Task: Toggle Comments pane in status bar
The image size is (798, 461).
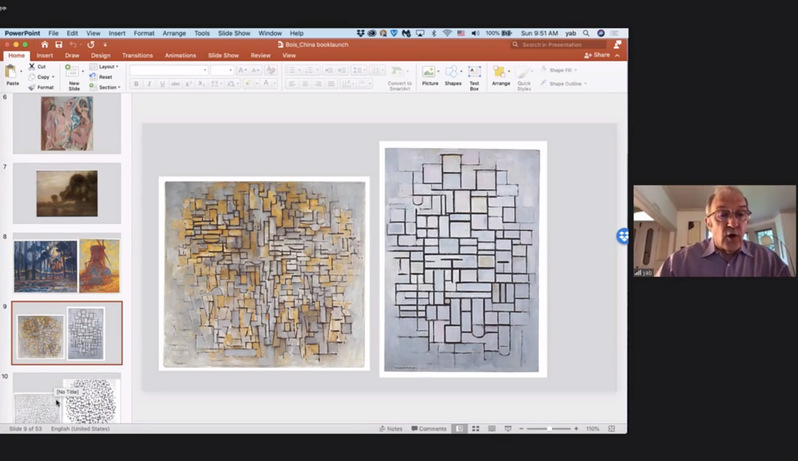Action: point(428,428)
